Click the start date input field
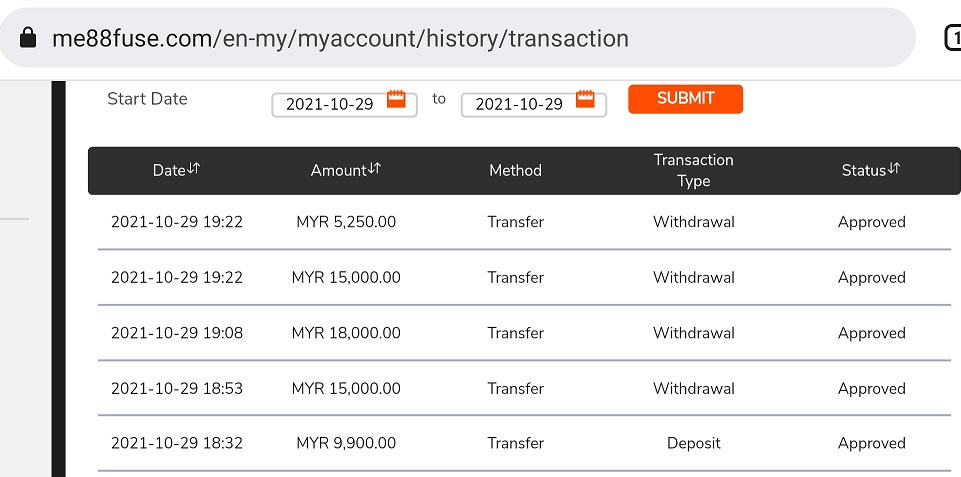961x477 pixels. [x=329, y=104]
